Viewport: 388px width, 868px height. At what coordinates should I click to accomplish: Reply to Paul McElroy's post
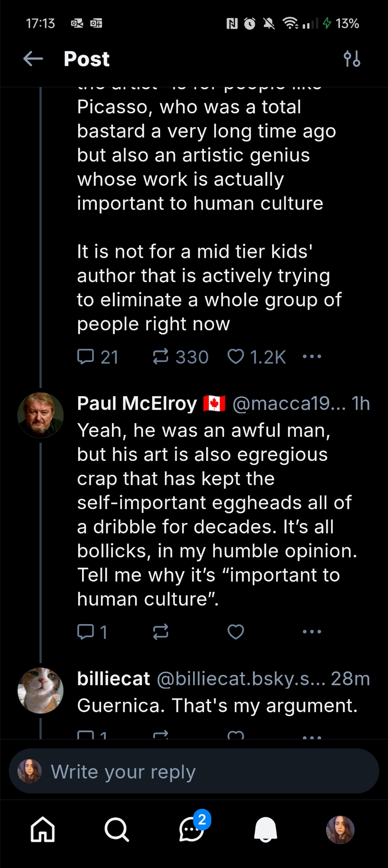[86, 632]
